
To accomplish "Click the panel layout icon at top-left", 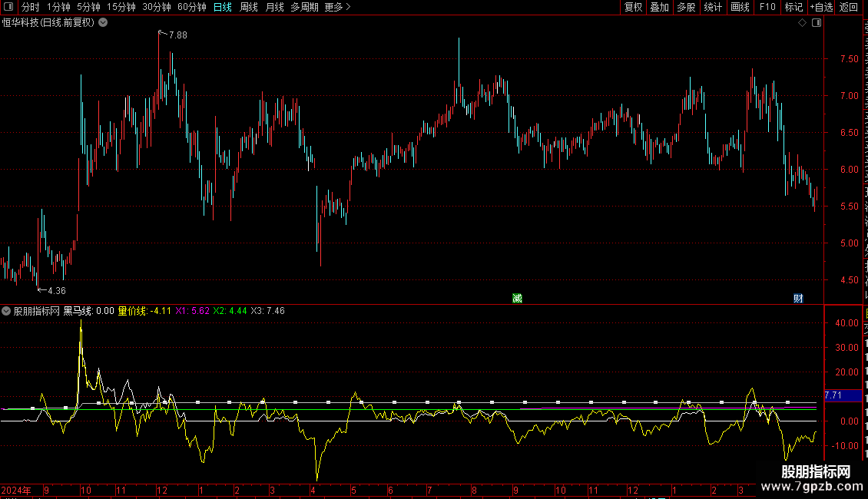I will [x=8, y=7].
